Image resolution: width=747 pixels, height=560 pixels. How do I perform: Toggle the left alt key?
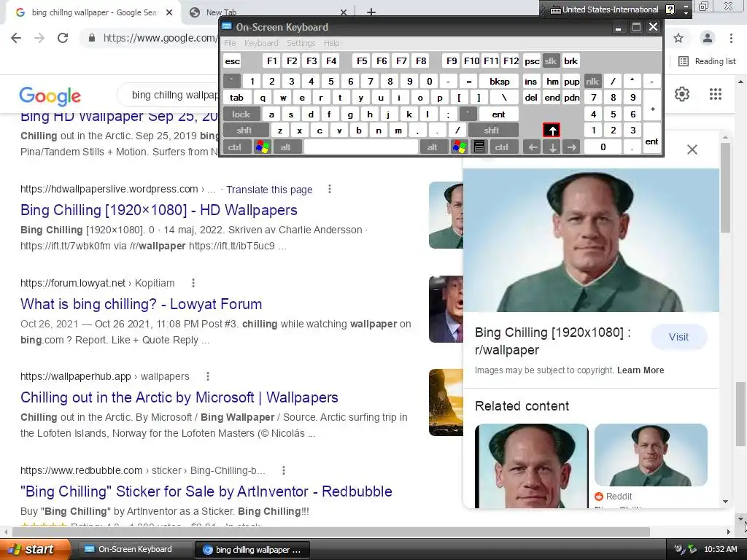tap(286, 147)
